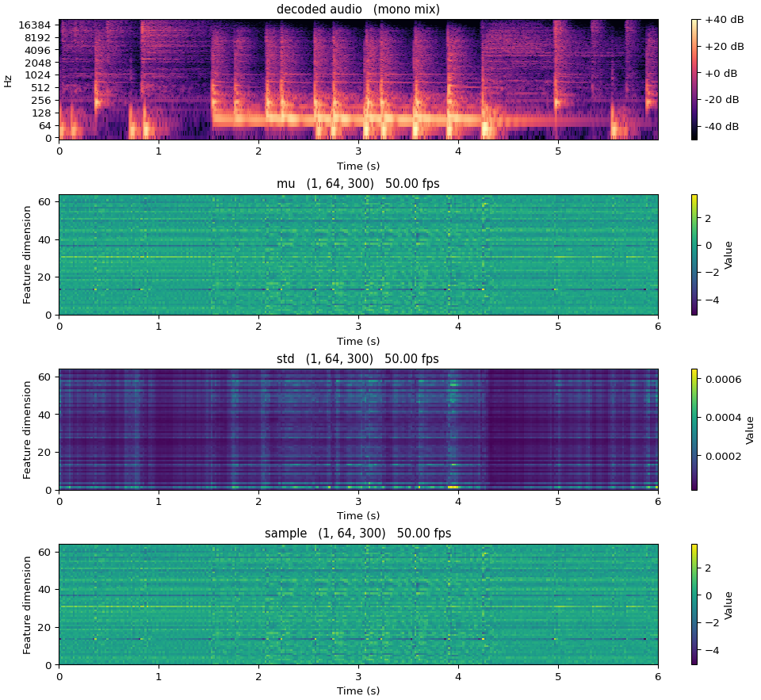Screen dimensions: 761x700
Task: Click "Time (s)" label under the sample plot
Action: 358,690
